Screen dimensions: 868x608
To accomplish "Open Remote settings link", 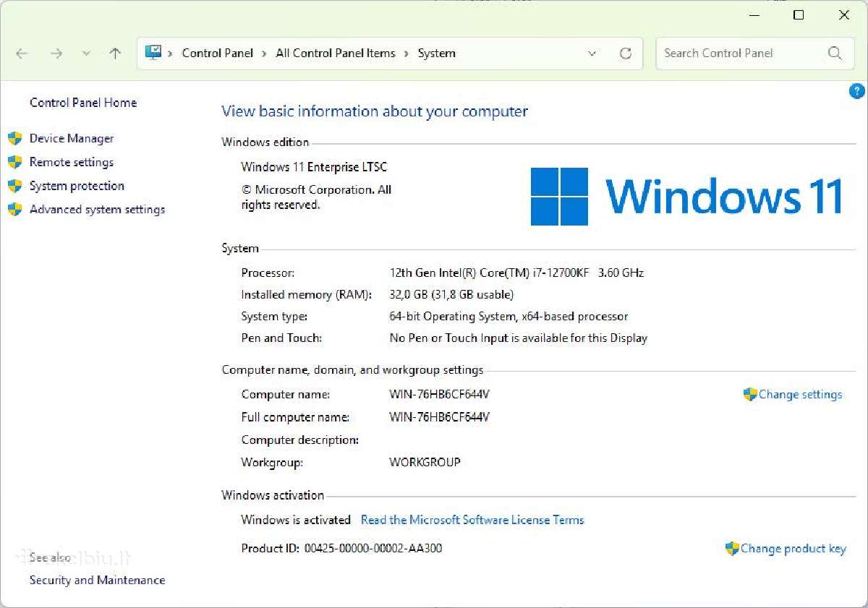I will [x=72, y=163].
